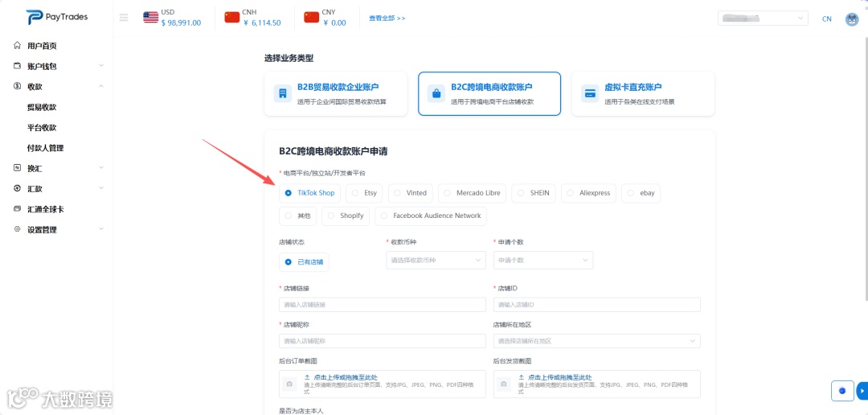Expand the 汇款 menu chevron
868x415 pixels.
101,188
